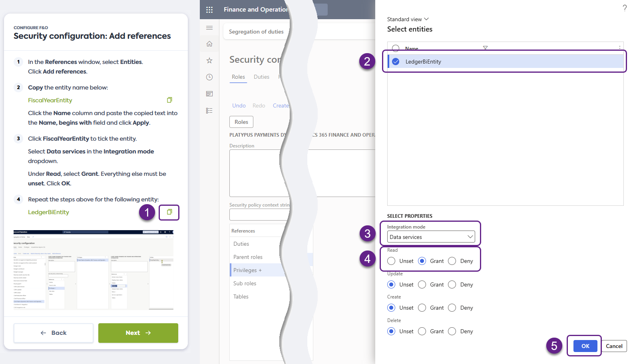Select Grant radio button under Read

coord(422,261)
